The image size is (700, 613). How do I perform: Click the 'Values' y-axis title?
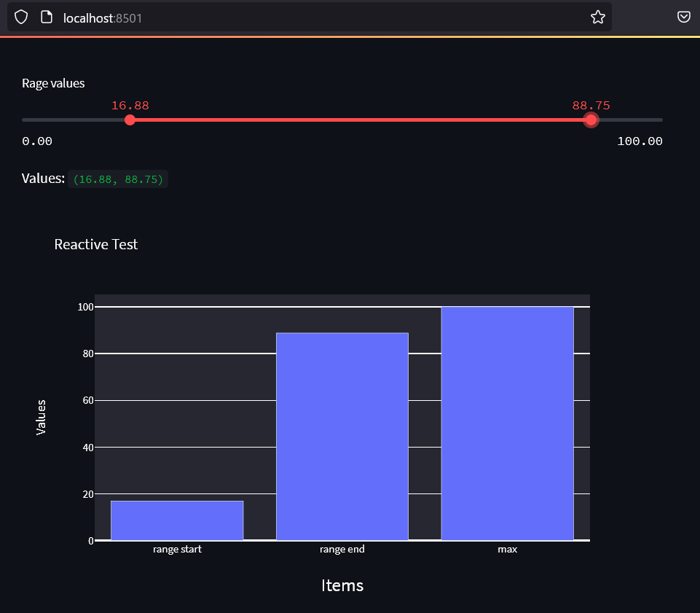(42, 417)
